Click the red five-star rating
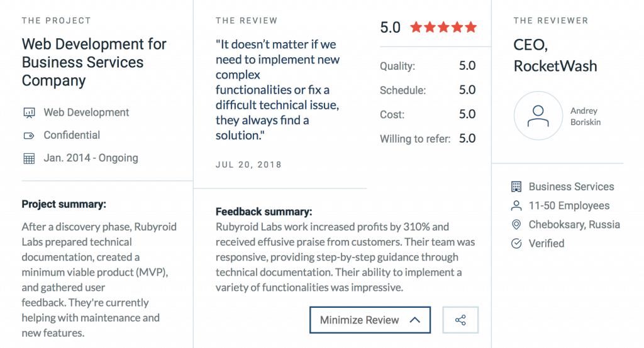 [443, 28]
